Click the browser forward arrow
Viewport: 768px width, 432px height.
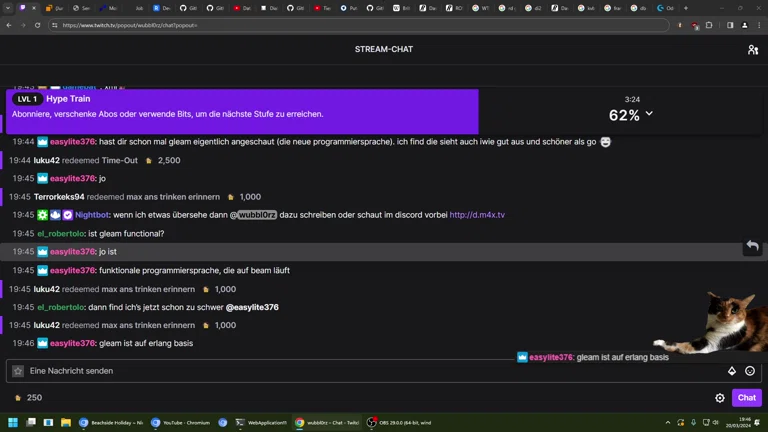pos(23,25)
